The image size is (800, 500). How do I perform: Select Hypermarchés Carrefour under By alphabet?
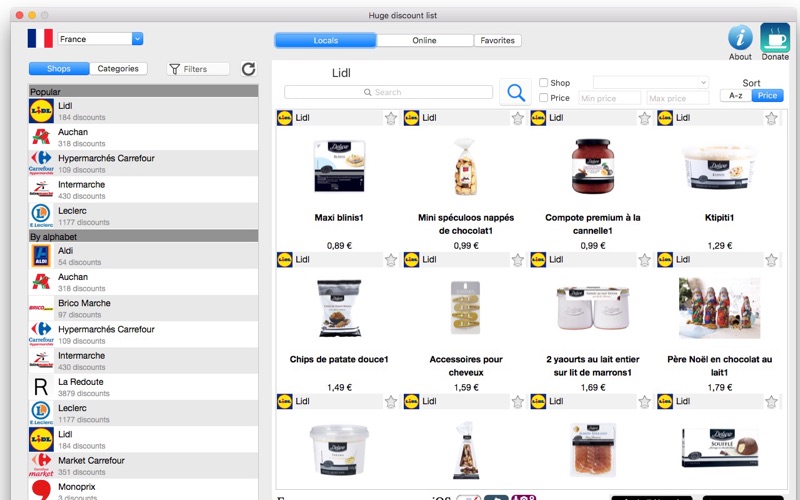143,335
